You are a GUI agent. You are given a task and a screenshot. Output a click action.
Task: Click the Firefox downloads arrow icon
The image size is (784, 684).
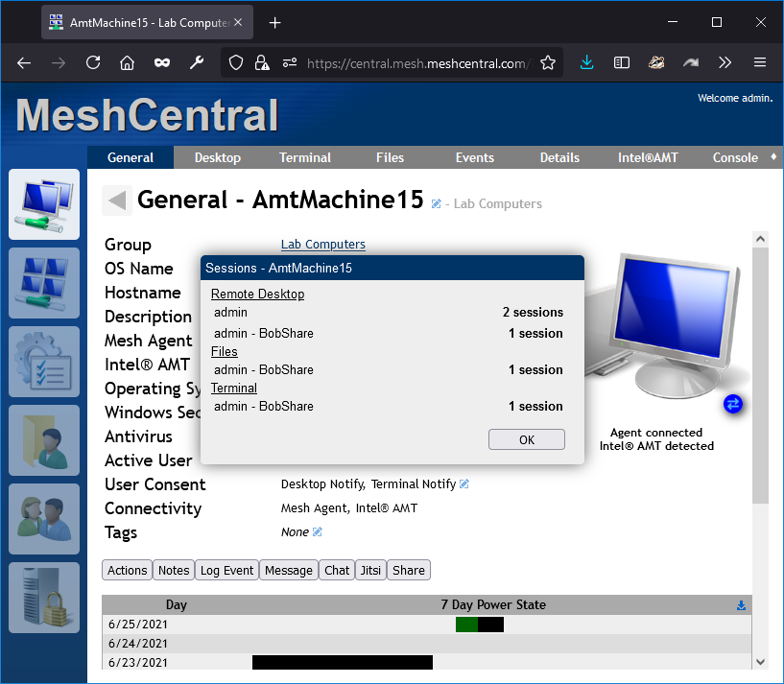(586, 62)
